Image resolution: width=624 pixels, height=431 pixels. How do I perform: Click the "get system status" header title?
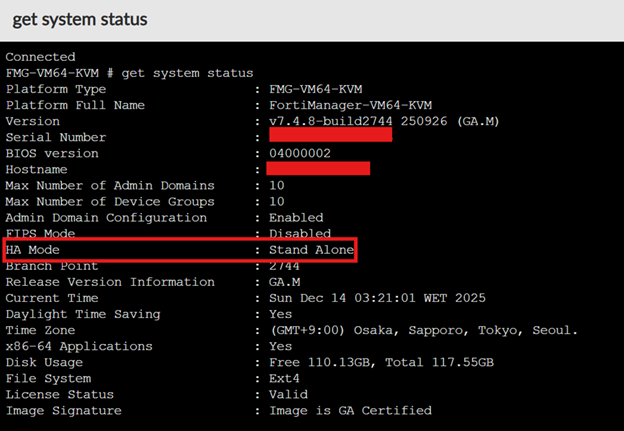pos(80,19)
